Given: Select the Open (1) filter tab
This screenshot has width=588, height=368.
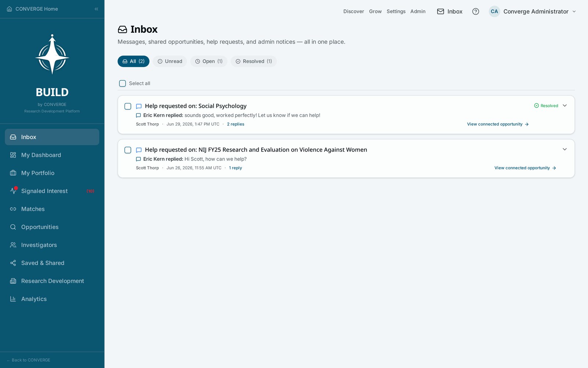Looking at the screenshot, I should coord(209,61).
